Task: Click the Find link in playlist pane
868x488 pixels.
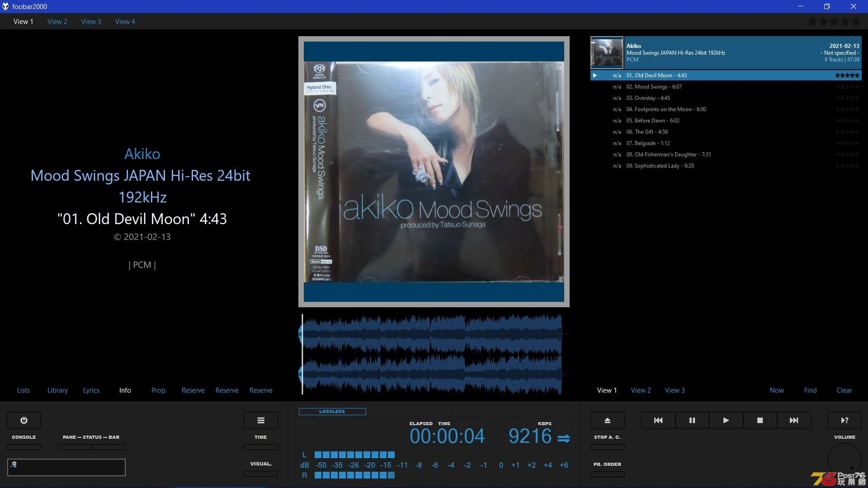Action: (x=811, y=390)
